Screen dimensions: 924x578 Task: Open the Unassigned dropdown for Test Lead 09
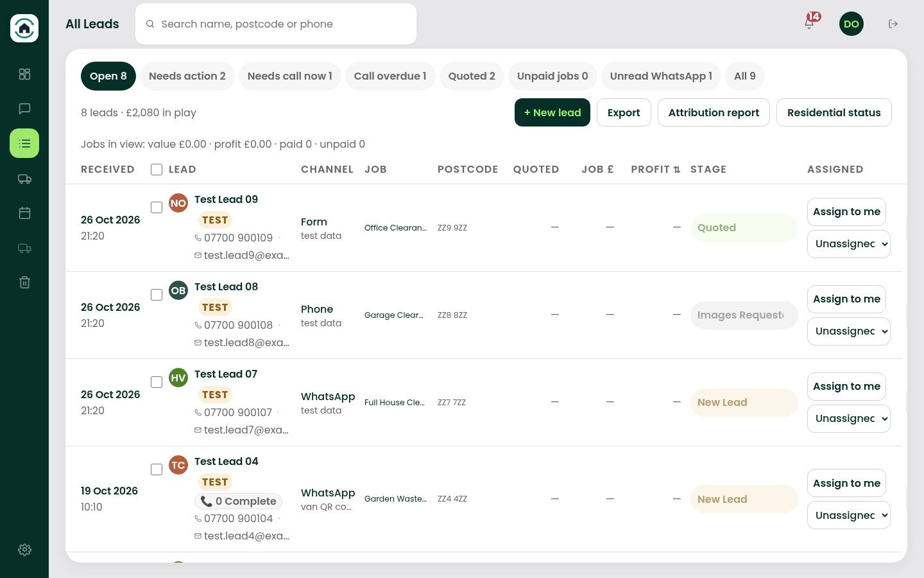tap(849, 244)
